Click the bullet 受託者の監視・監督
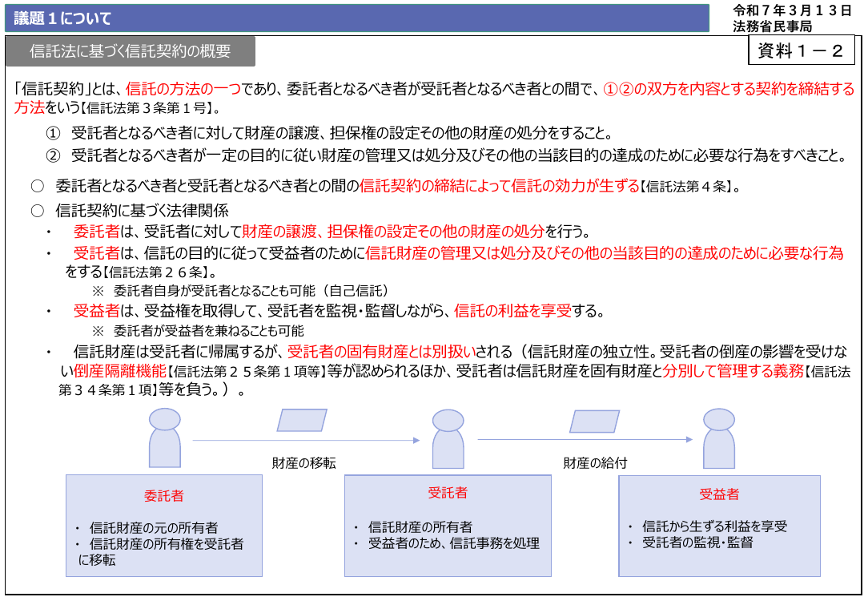The width and height of the screenshot is (868, 601). [x=691, y=543]
